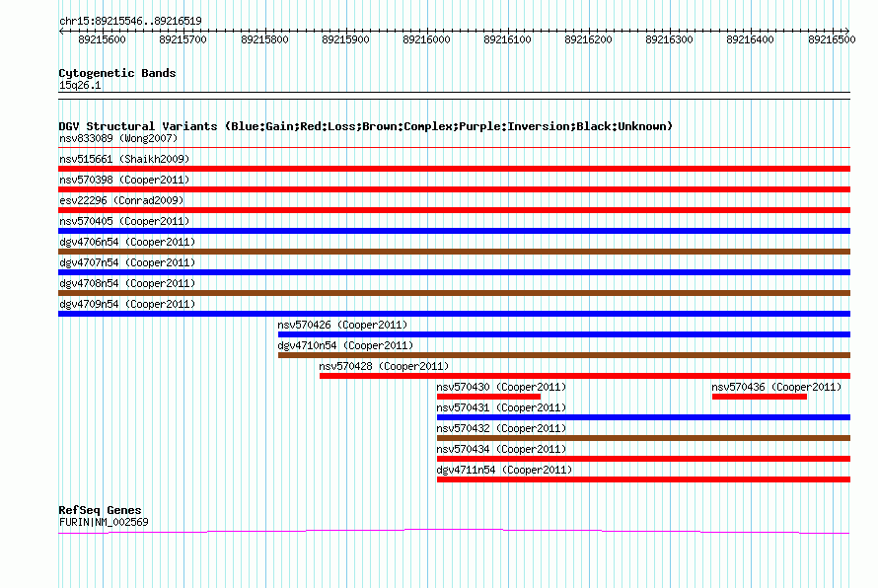The width and height of the screenshot is (878, 588).
Task: Select the blue bar under nsv570426
Action: pyautogui.click(x=564, y=334)
